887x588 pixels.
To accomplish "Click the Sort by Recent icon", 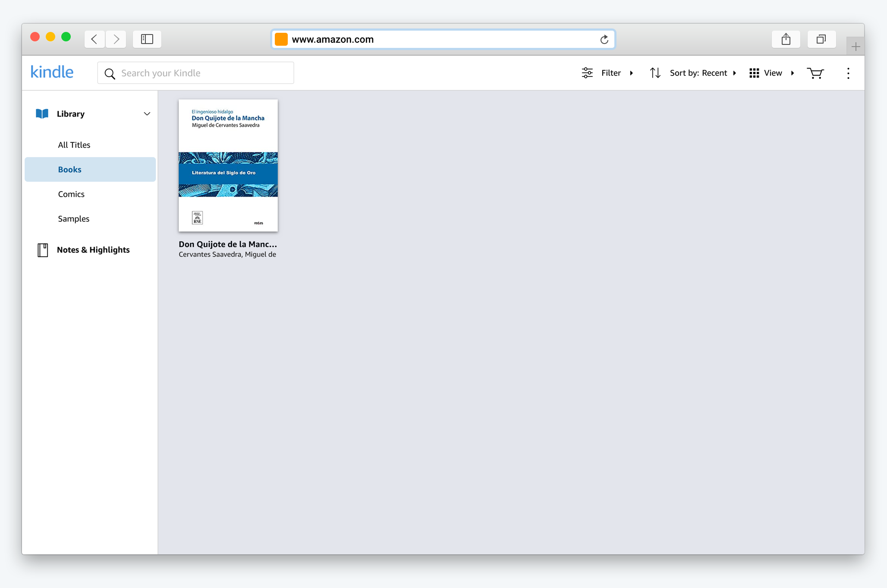I will point(655,72).
